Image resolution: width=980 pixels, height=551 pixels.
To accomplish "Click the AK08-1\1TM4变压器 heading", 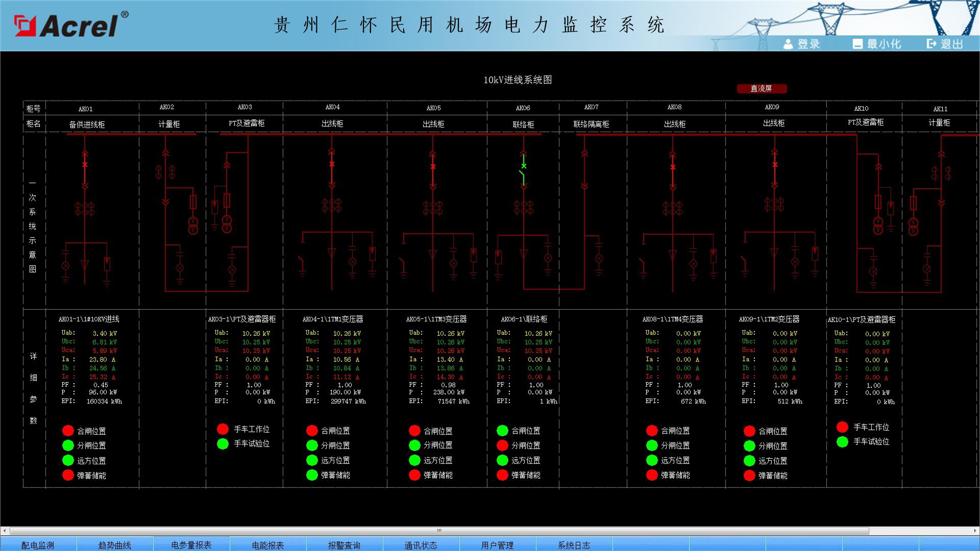I will click(x=673, y=319).
